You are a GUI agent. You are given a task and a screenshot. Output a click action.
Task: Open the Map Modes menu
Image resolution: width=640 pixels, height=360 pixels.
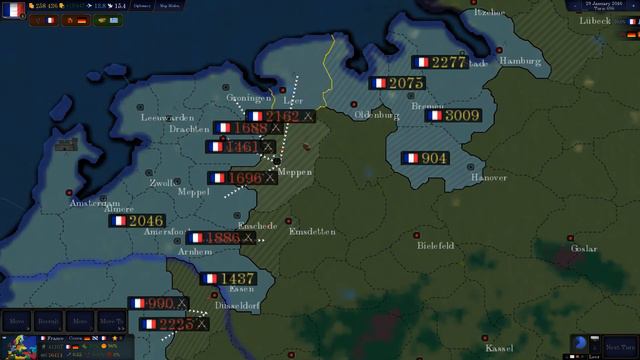click(169, 6)
